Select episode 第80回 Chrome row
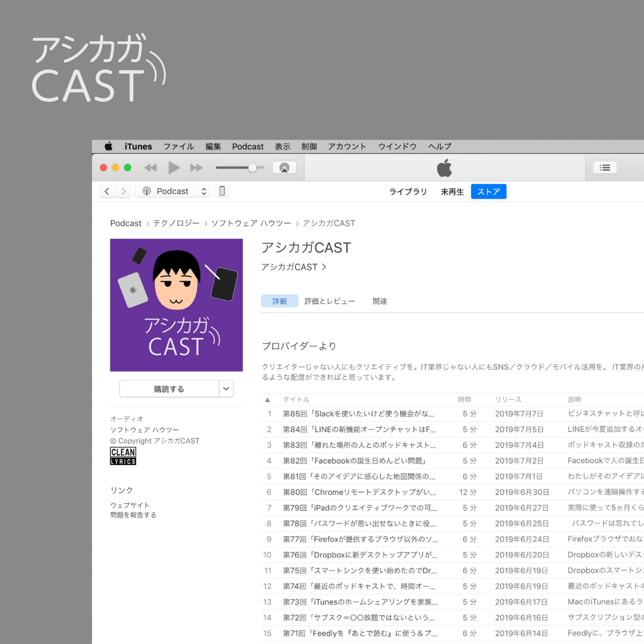Screen dimensions: 644x644 [x=453, y=492]
